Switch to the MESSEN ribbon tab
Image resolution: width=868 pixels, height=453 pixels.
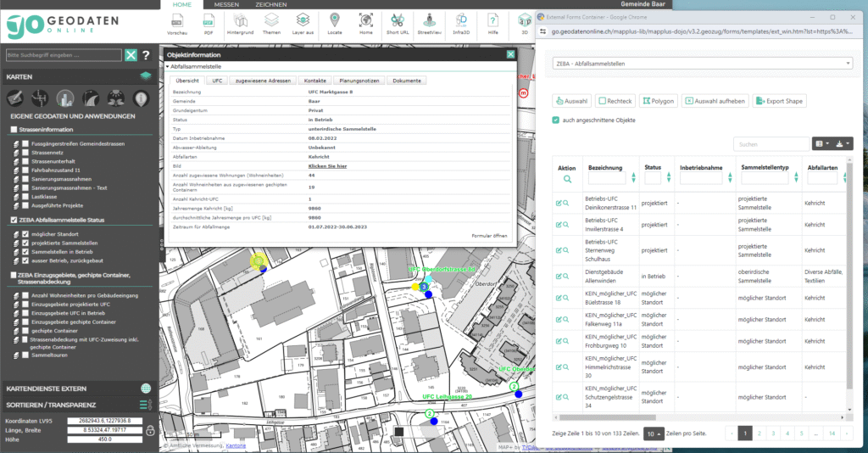pos(226,5)
